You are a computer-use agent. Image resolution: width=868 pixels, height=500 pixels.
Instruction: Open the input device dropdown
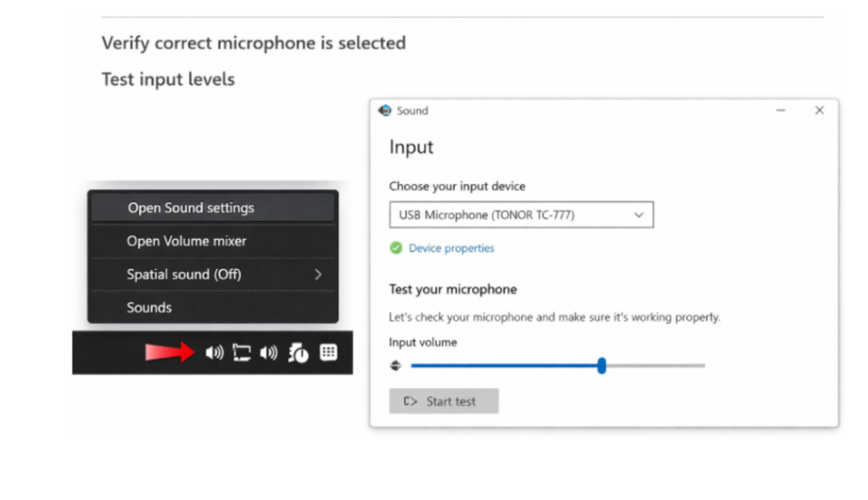point(520,215)
